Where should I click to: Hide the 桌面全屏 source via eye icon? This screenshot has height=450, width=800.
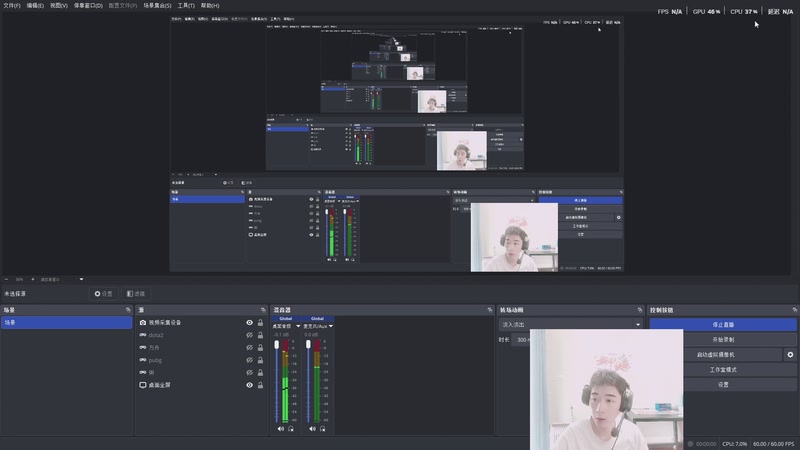point(249,385)
